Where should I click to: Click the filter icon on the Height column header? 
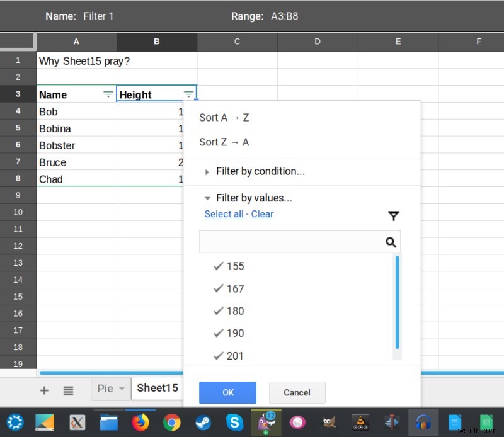click(x=189, y=94)
